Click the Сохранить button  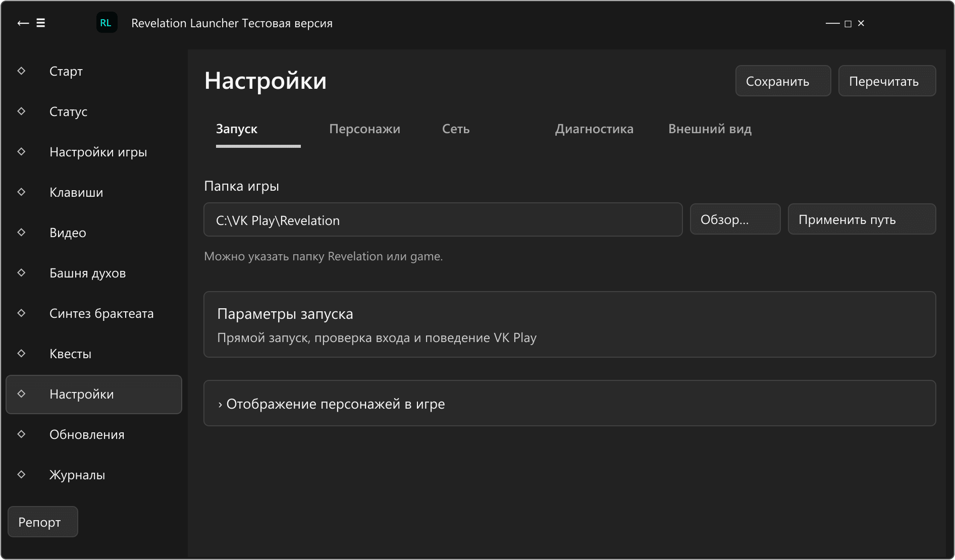783,81
